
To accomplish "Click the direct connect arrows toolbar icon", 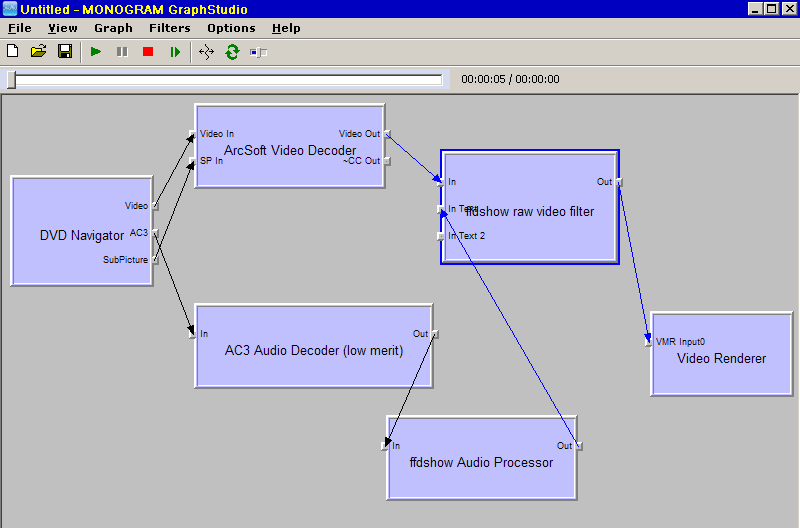I will [x=206, y=52].
